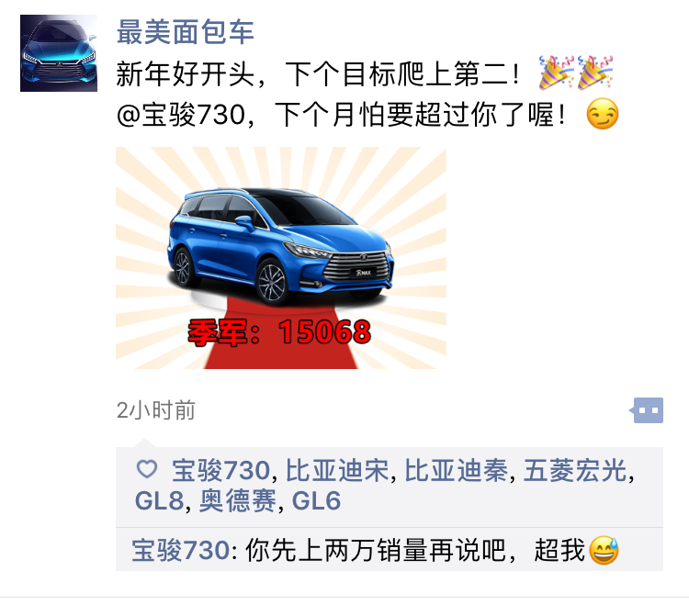
Task: Open 比亚迪秦 in the likes list
Action: pos(456,471)
